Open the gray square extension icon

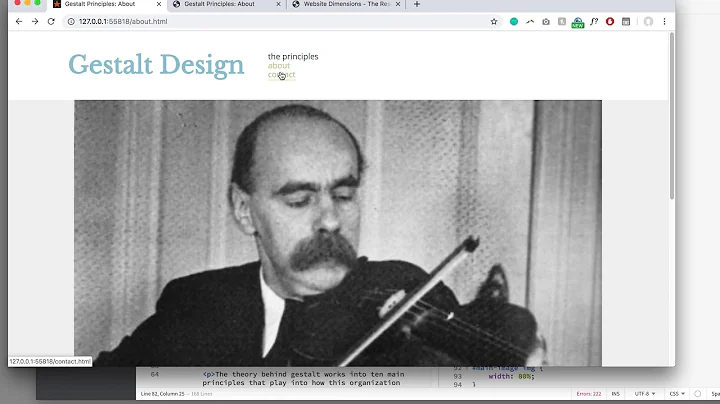point(562,22)
